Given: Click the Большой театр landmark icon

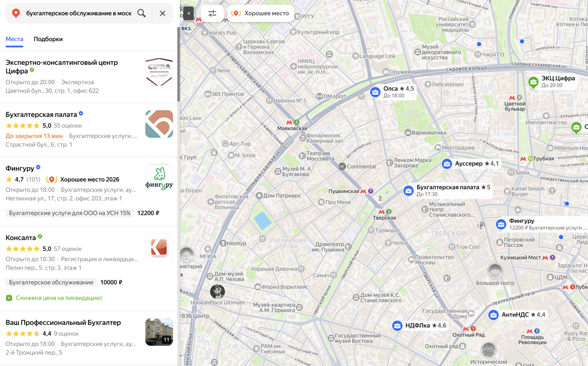Looking at the screenshot, I should tap(495, 271).
